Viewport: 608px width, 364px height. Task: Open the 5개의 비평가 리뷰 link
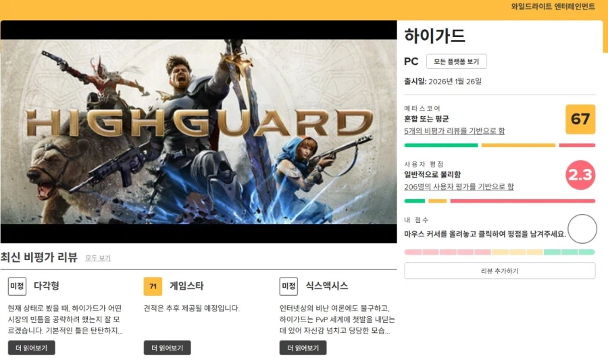point(455,131)
